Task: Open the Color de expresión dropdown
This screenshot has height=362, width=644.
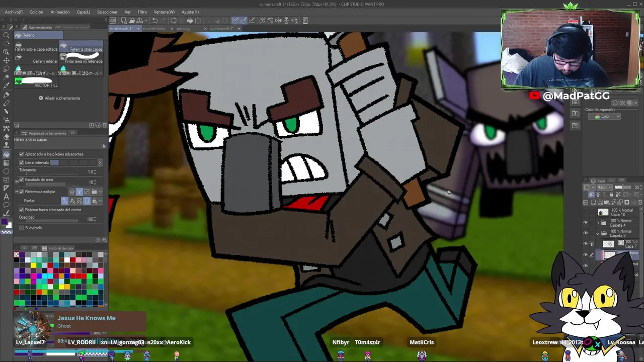Action: click(604, 116)
